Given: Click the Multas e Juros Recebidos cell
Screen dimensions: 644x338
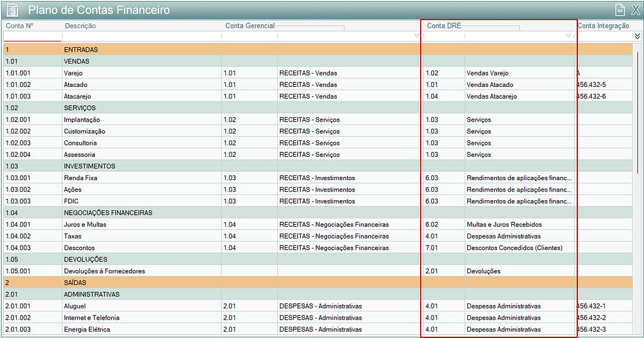Looking at the screenshot, I should [x=519, y=225].
